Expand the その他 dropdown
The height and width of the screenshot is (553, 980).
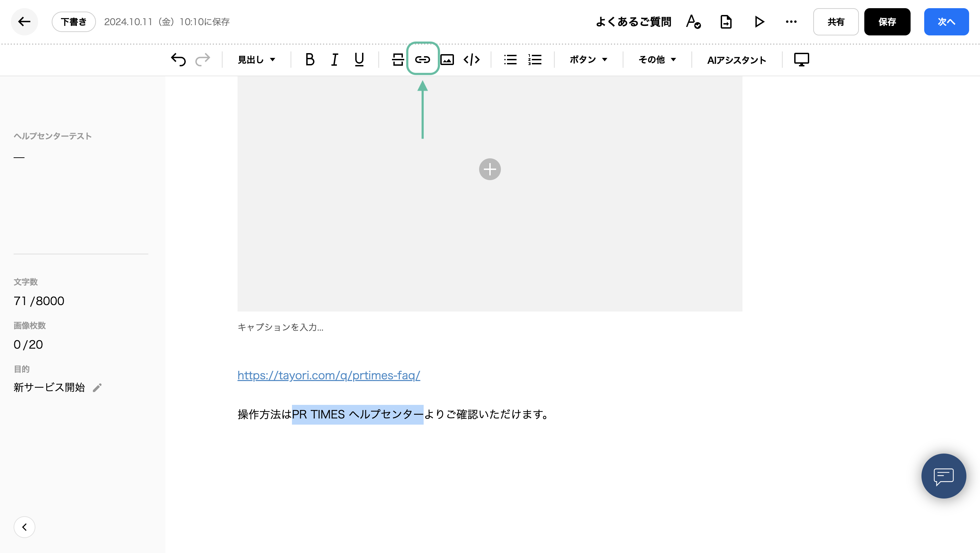coord(657,59)
